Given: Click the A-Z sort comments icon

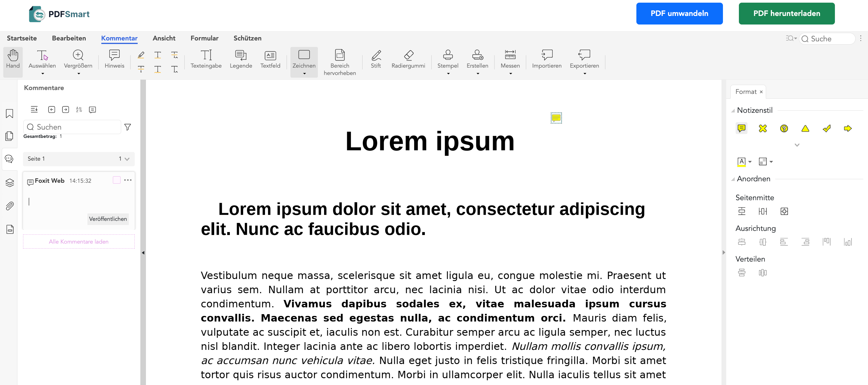Looking at the screenshot, I should pos(79,110).
